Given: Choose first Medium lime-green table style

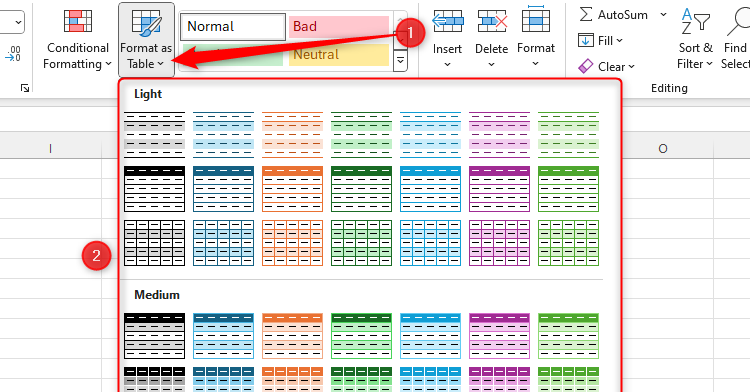Looking at the screenshot, I should click(x=568, y=336).
